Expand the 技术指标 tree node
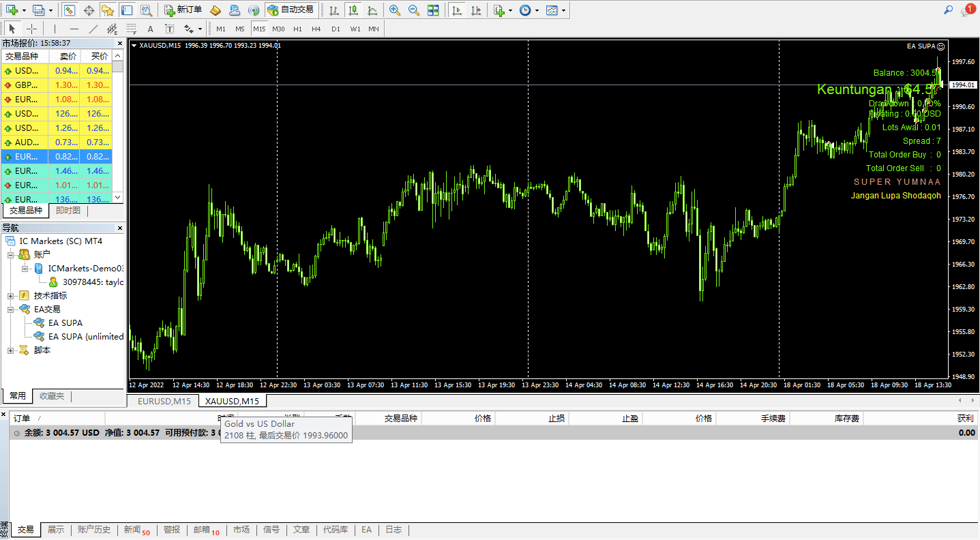The image size is (980, 540). (11, 296)
